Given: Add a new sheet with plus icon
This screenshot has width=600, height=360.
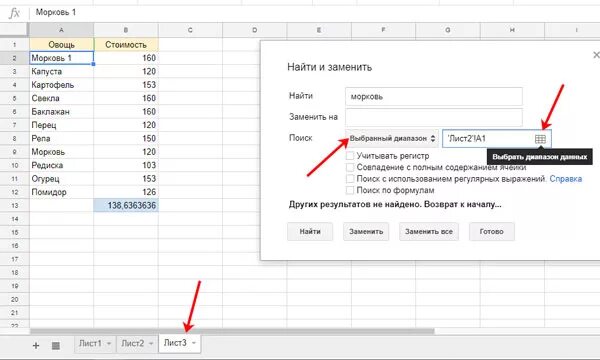Looking at the screenshot, I should 36,345.
